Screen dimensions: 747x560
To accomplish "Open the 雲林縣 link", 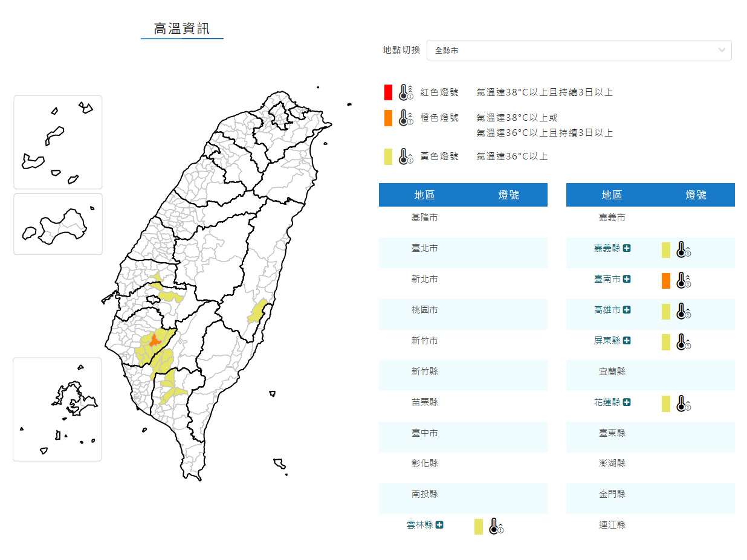I will click(x=420, y=525).
